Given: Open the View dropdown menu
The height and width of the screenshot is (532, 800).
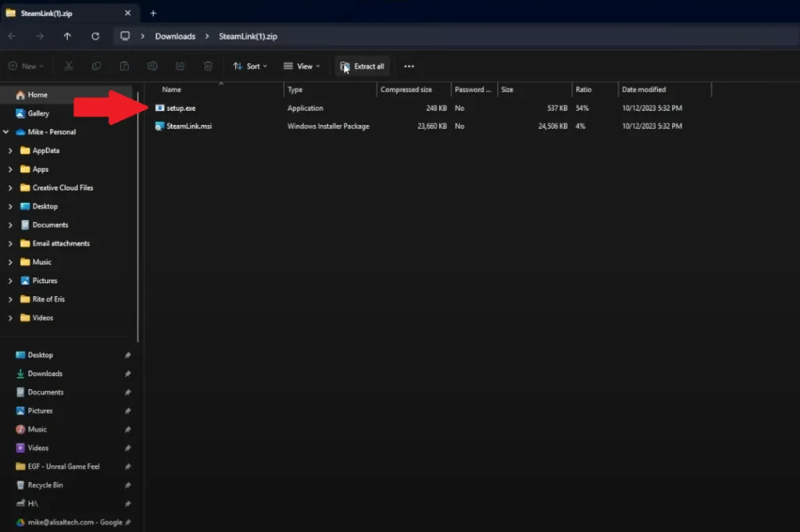Looking at the screenshot, I should point(302,66).
